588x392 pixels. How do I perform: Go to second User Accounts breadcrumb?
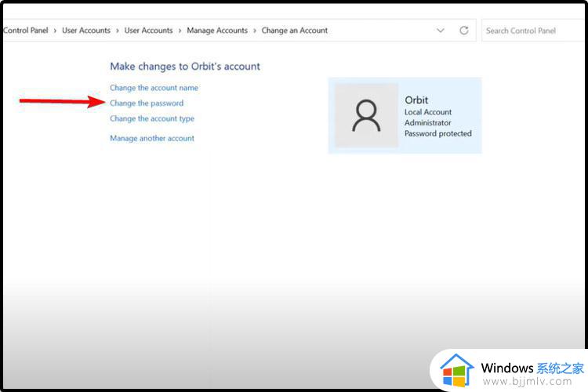(x=148, y=31)
